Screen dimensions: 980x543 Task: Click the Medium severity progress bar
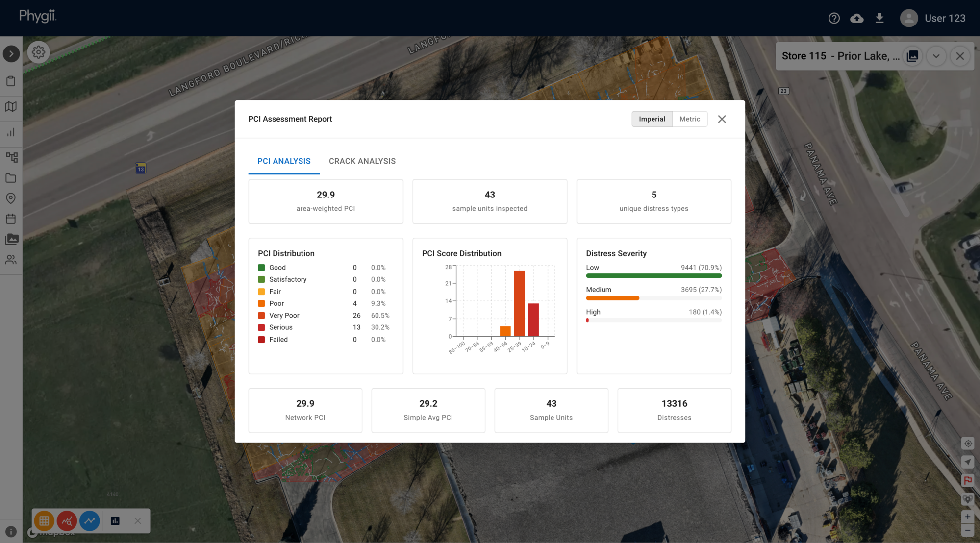pos(653,298)
